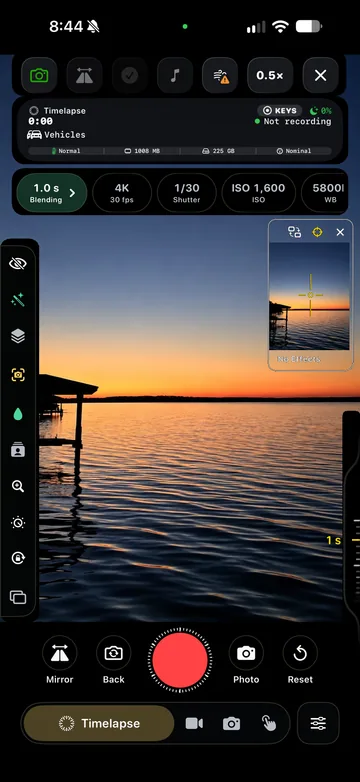Toggle the rotation lock icon in sidebar
The height and width of the screenshot is (782, 360).
click(x=18, y=558)
